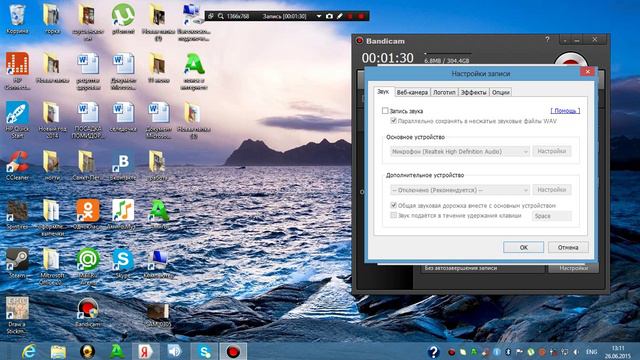Image resolution: width=640 pixels, height=360 pixels.
Task: Toggle the push-to-talk key-hold checkbox
Action: 393,215
